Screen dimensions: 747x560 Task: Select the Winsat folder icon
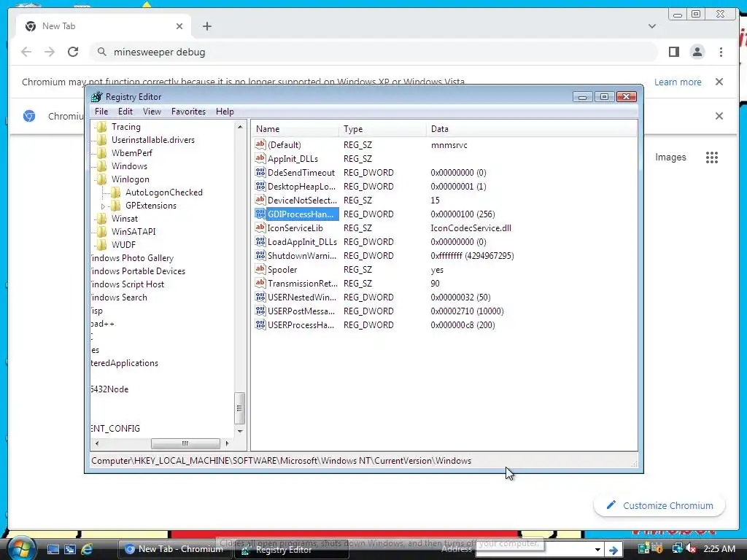[x=101, y=219]
